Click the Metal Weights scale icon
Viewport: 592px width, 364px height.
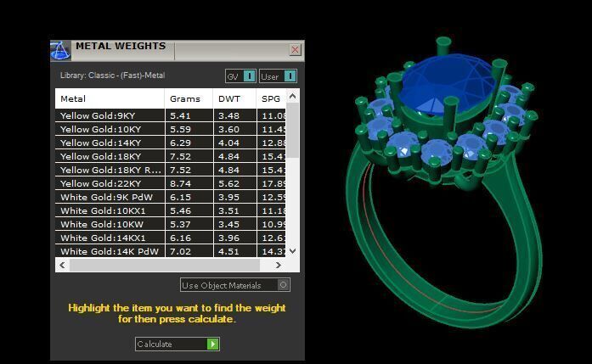click(x=60, y=51)
